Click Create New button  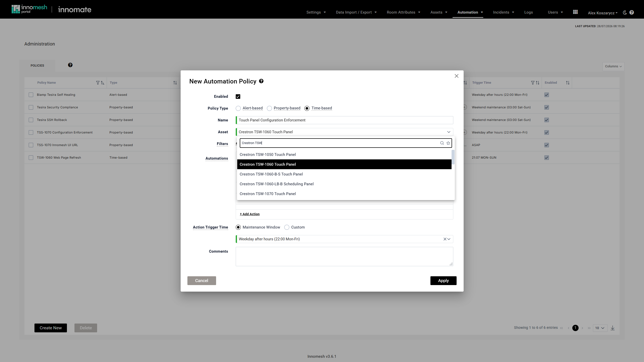click(x=51, y=328)
